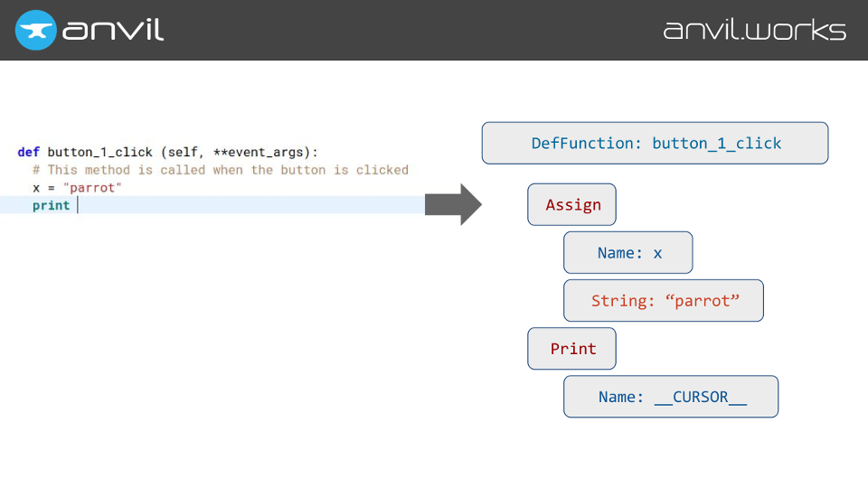Select the Assign node box

click(x=571, y=205)
